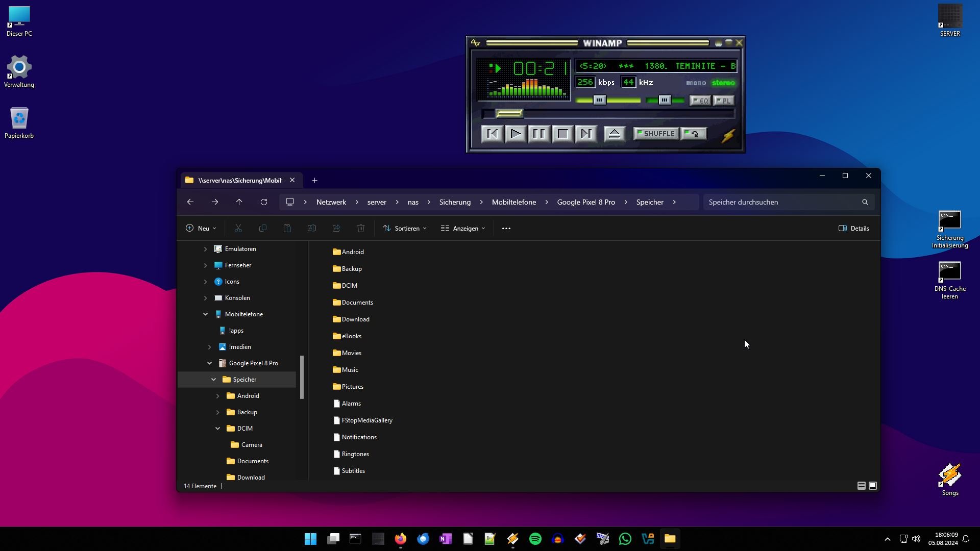Click Mobiltelefone in the address breadcrumb
The height and width of the screenshot is (551, 980).
click(x=513, y=202)
